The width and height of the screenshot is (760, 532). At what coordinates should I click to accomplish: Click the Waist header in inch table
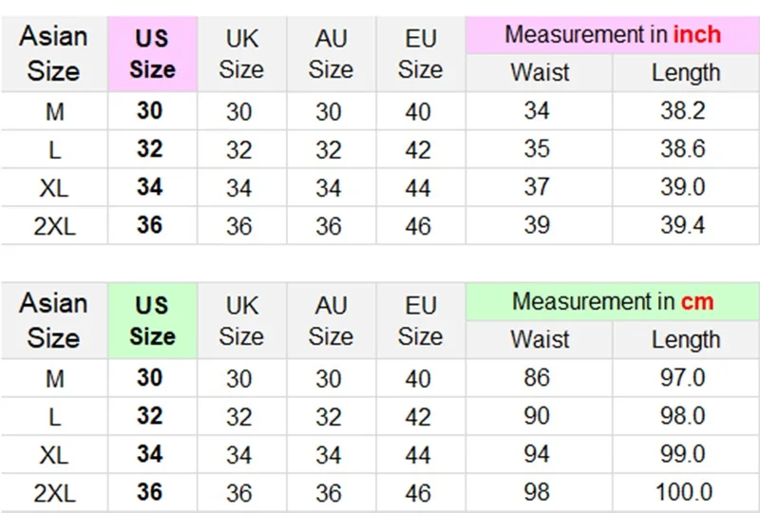pos(540,73)
